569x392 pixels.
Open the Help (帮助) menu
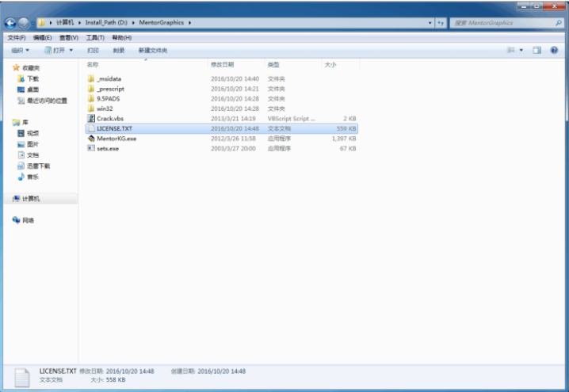121,38
